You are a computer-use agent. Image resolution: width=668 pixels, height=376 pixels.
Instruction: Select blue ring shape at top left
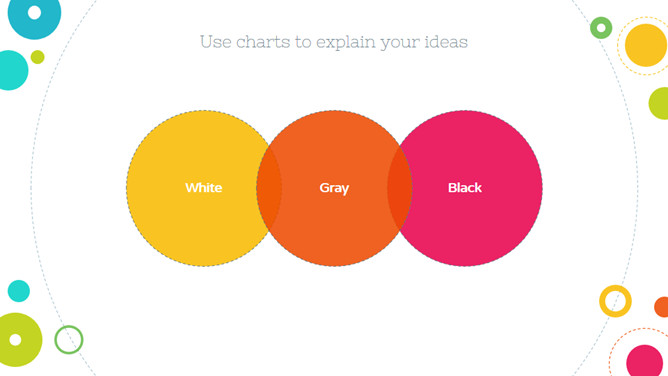point(35,13)
